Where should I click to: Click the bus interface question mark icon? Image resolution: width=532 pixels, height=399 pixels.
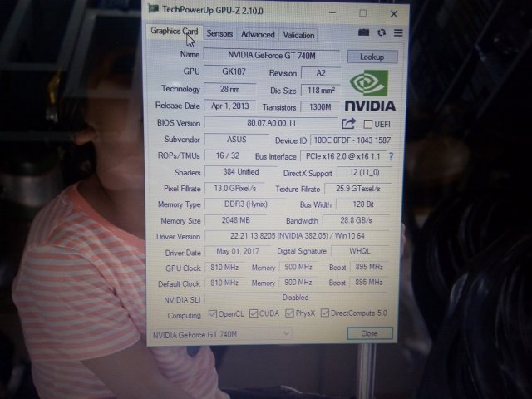pyautogui.click(x=391, y=156)
